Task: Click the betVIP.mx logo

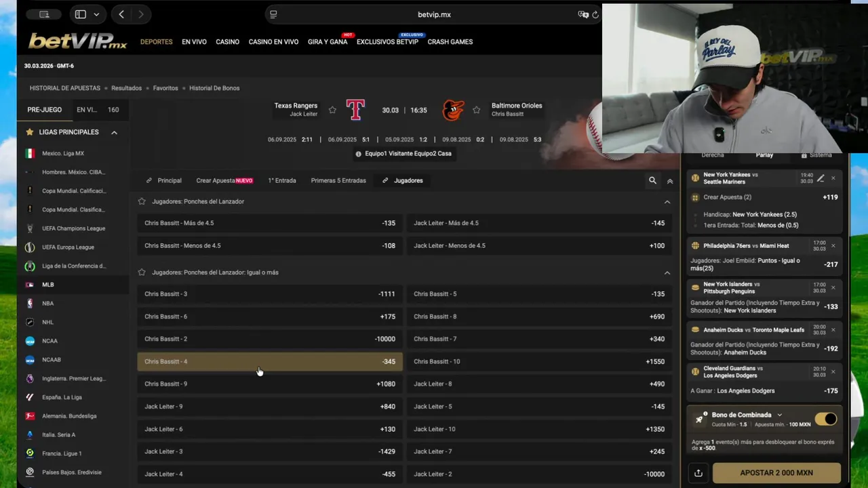Action: click(77, 41)
